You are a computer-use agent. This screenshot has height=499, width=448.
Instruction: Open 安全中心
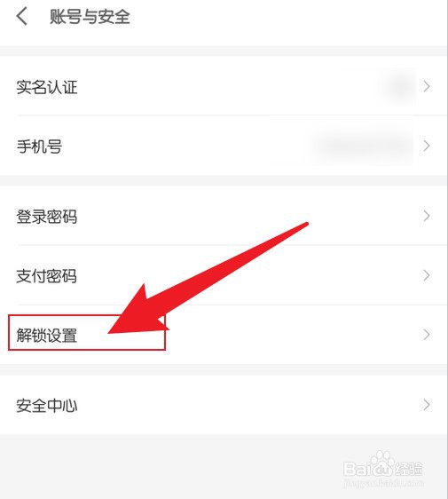pos(224,405)
